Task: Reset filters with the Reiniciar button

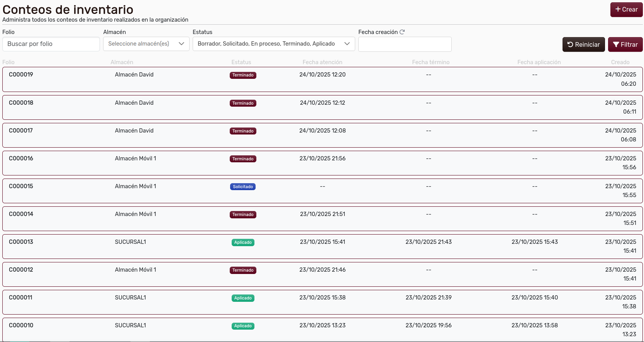Action: (583, 44)
